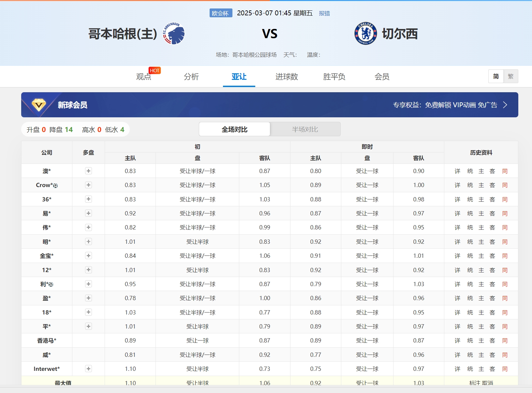
Task: Click the 报错 report error link
Action: coord(324,13)
